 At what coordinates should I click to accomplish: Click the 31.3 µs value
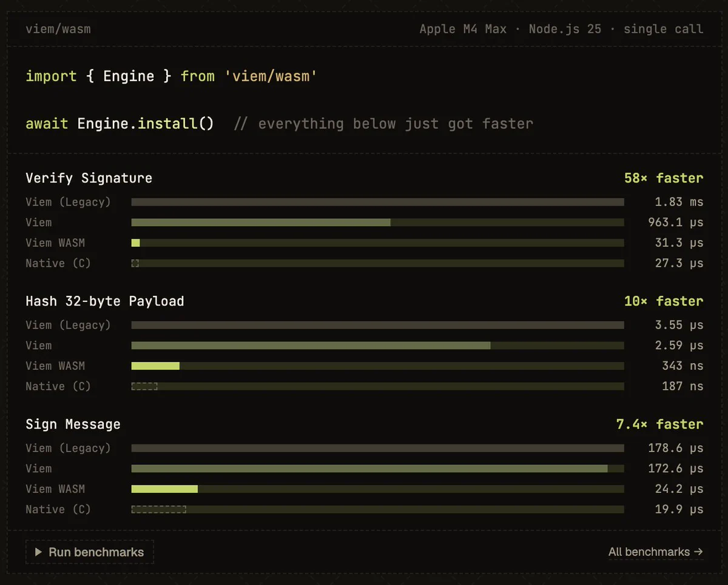point(679,242)
